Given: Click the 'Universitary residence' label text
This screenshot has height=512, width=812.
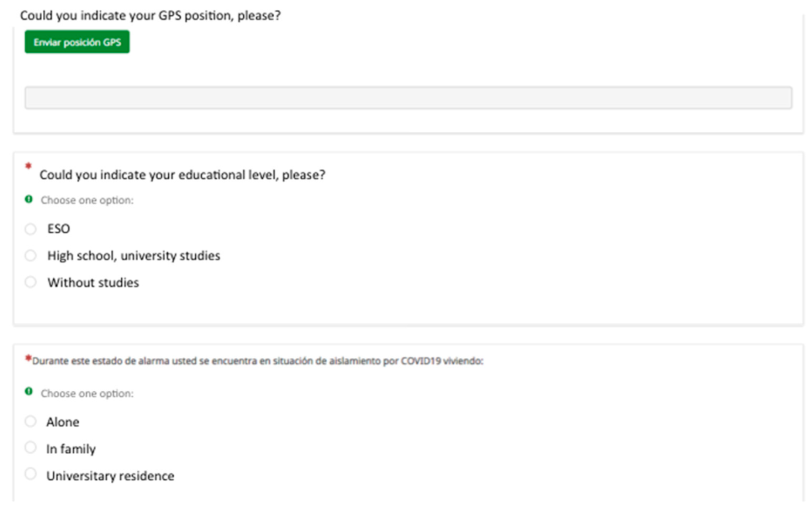Looking at the screenshot, I should pyautogui.click(x=110, y=476).
